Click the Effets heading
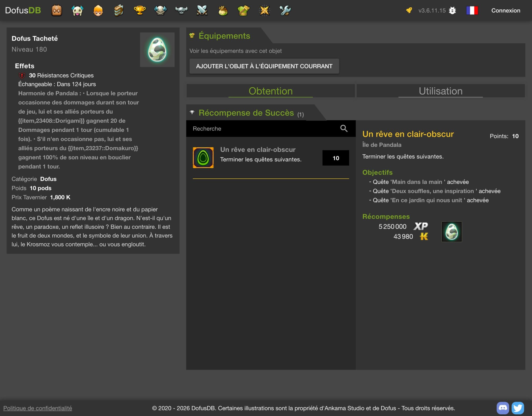This screenshot has height=416, width=532. click(24, 66)
